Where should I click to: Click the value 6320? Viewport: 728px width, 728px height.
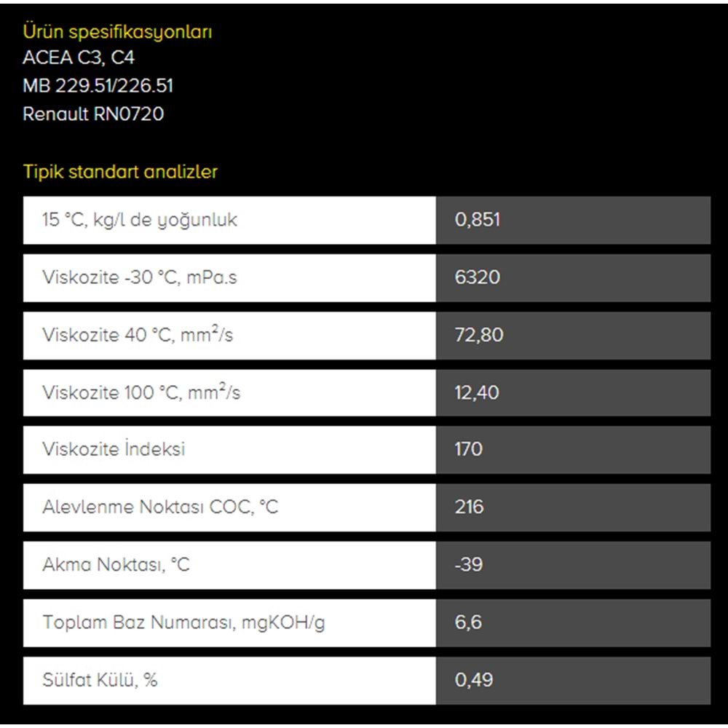pyautogui.click(x=478, y=277)
